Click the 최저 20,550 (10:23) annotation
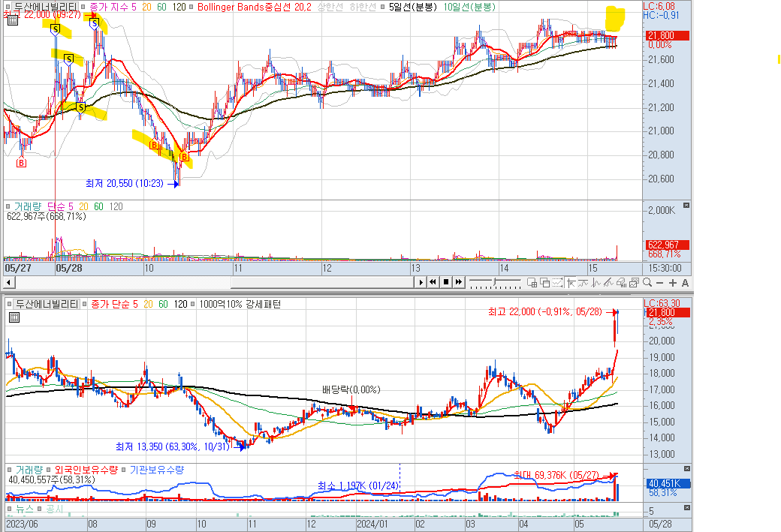The image size is (781, 532). point(125,184)
